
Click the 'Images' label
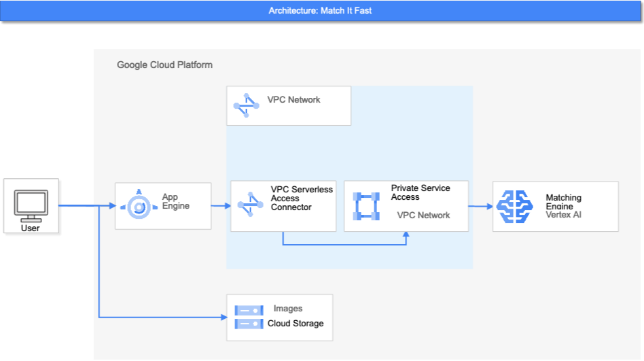tap(288, 309)
